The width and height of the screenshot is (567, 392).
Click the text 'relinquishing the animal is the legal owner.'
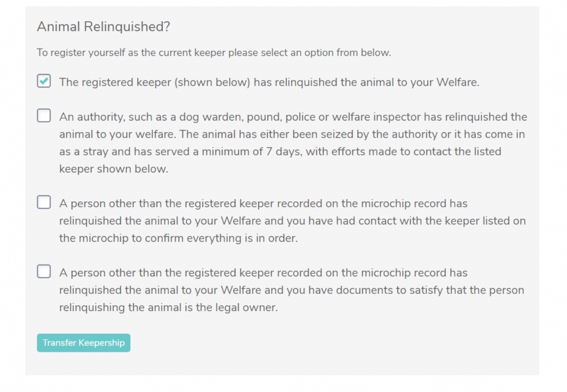[168, 308]
